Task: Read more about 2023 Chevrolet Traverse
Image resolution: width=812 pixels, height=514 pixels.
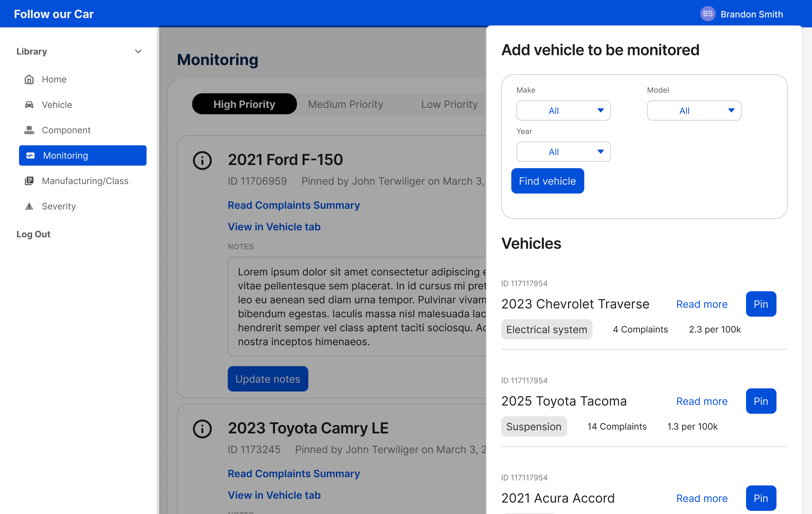Action: coord(702,304)
